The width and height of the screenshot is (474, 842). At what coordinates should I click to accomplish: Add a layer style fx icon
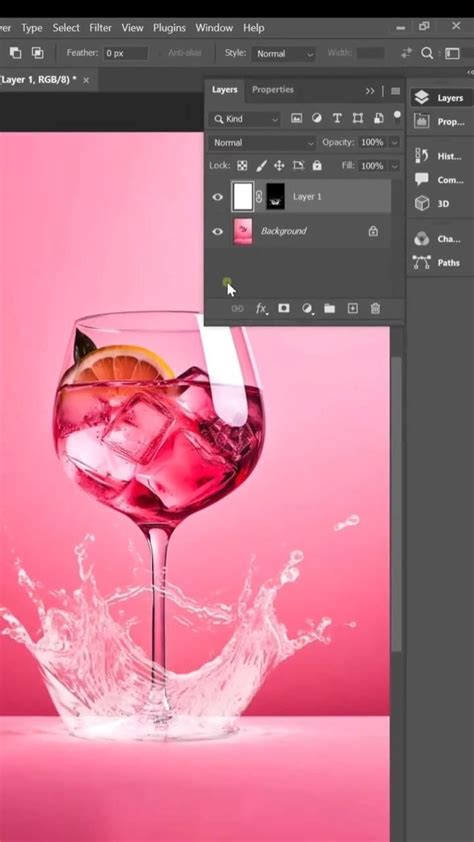tap(261, 308)
